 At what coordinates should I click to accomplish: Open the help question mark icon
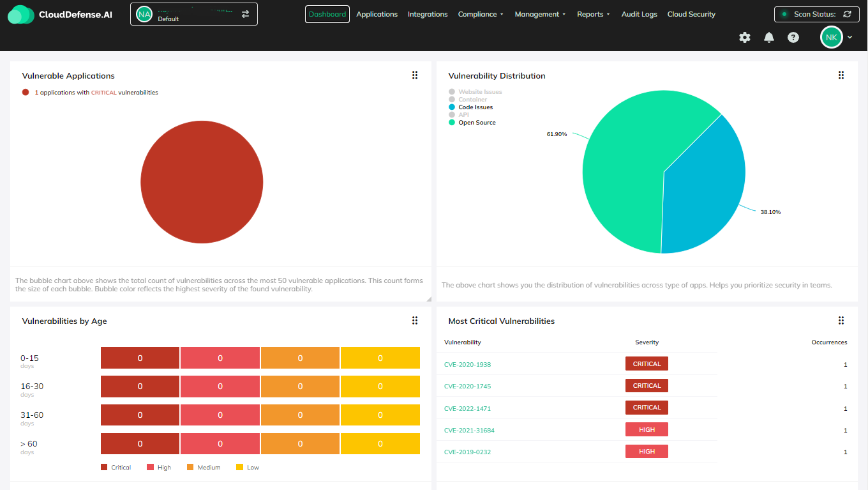pyautogui.click(x=793, y=38)
